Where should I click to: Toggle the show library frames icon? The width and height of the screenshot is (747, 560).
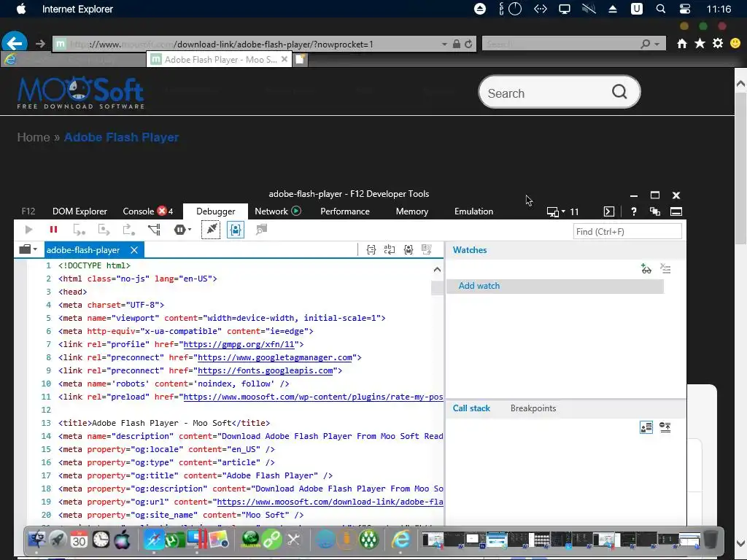coord(646,427)
